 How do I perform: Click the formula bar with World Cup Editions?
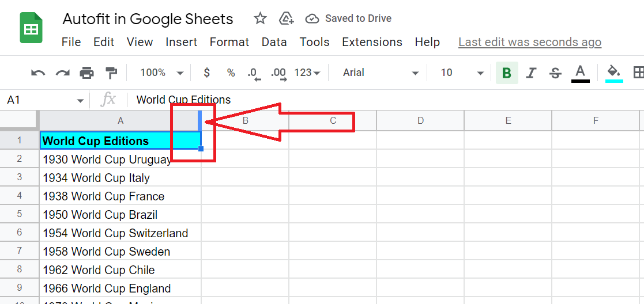386,100
